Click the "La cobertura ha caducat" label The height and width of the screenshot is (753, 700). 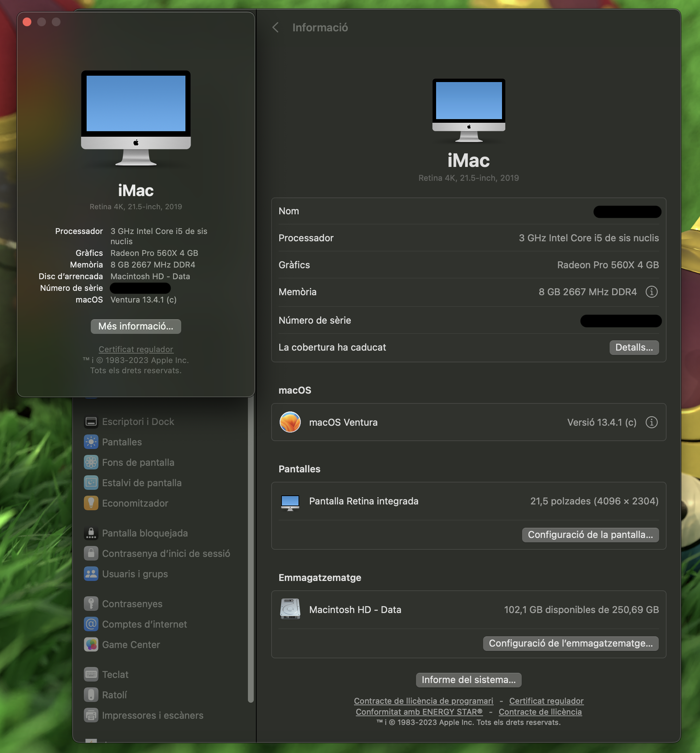pyautogui.click(x=332, y=348)
